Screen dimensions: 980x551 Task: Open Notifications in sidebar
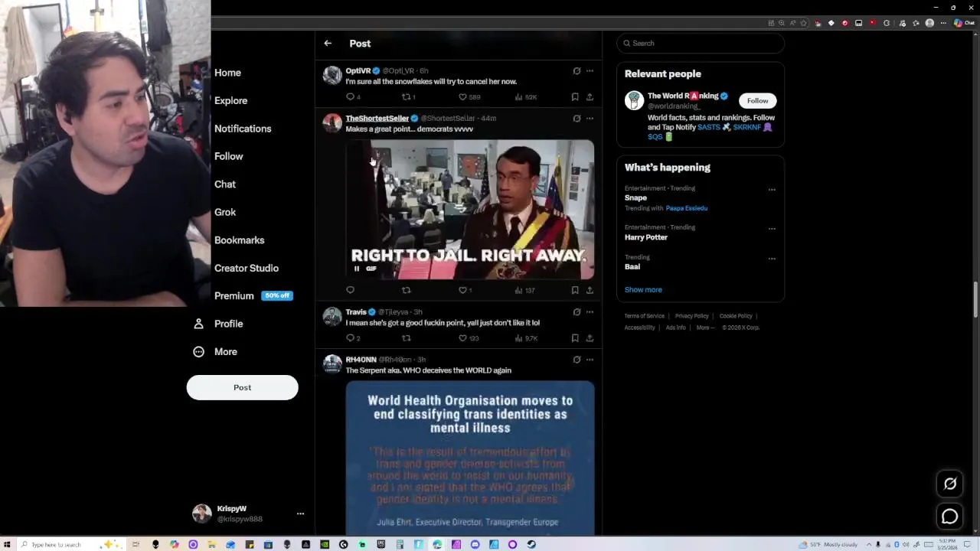tap(243, 129)
